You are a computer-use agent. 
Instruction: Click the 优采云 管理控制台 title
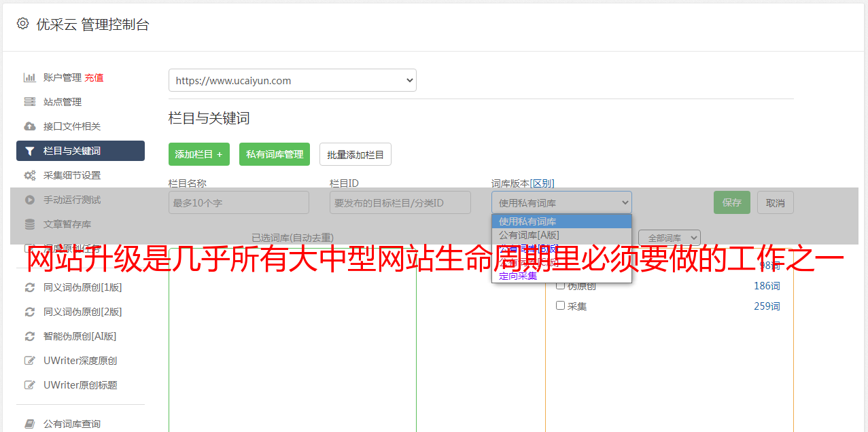[x=92, y=24]
